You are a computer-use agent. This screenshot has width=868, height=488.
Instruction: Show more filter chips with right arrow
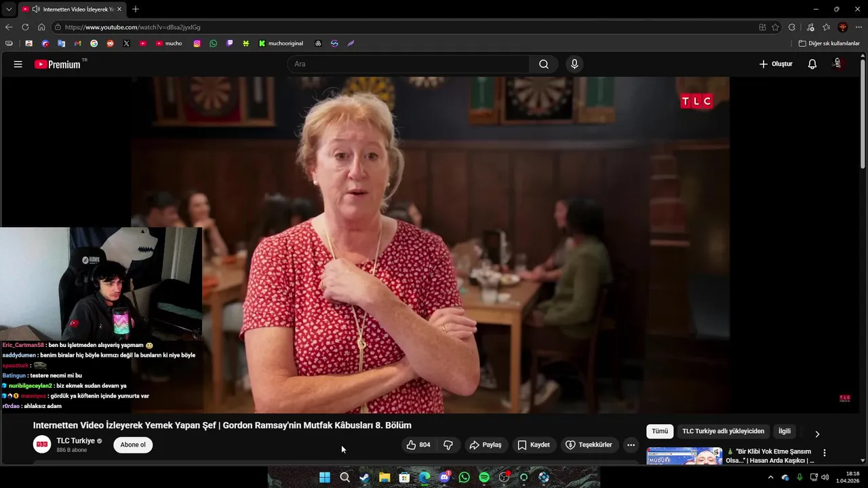817,434
